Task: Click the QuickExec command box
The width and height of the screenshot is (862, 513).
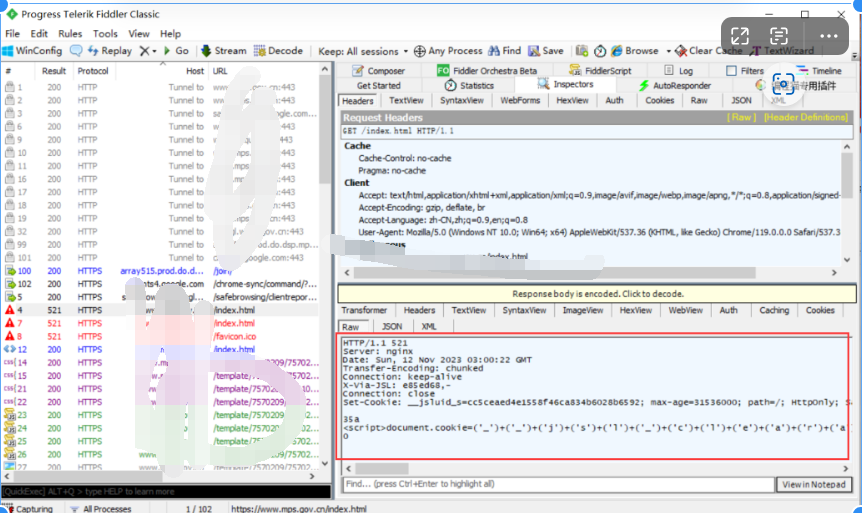Action: (166, 492)
